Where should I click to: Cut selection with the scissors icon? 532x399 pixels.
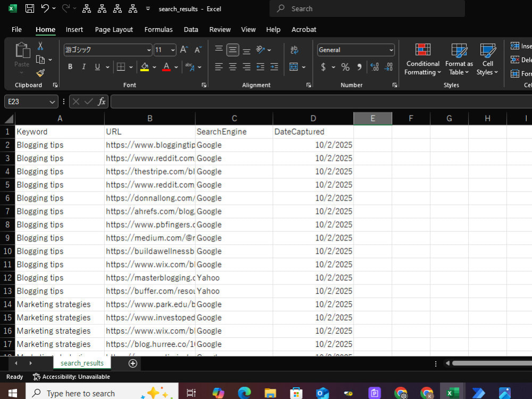click(40, 46)
